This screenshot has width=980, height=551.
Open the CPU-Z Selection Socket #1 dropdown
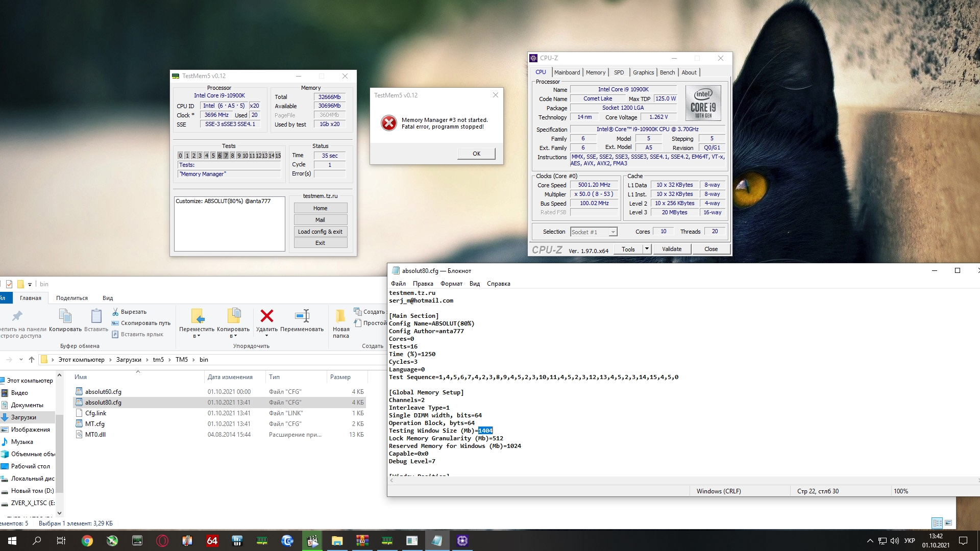(613, 232)
